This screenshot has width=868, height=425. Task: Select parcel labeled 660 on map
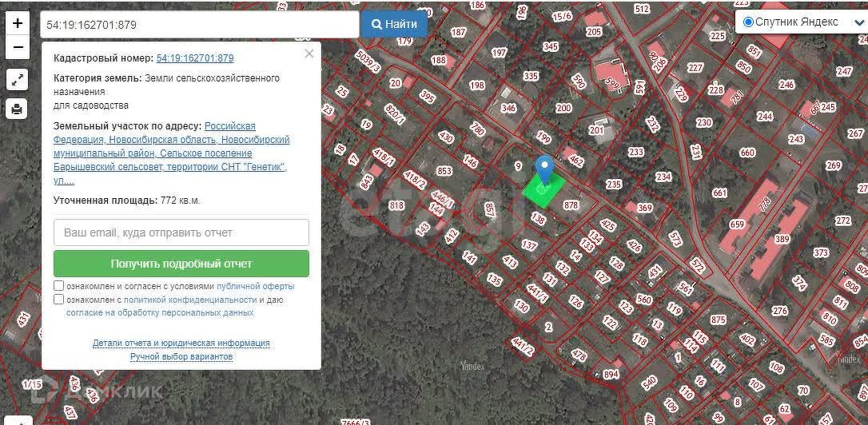click(747, 153)
